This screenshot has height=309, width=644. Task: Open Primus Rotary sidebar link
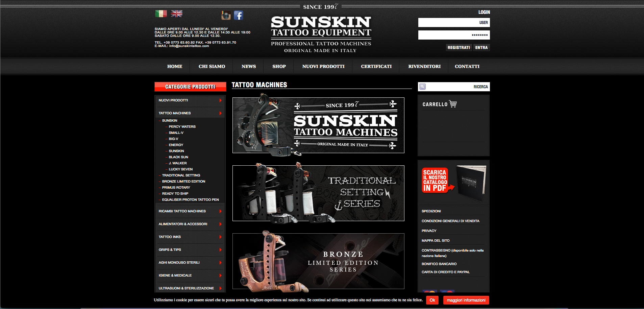point(176,188)
